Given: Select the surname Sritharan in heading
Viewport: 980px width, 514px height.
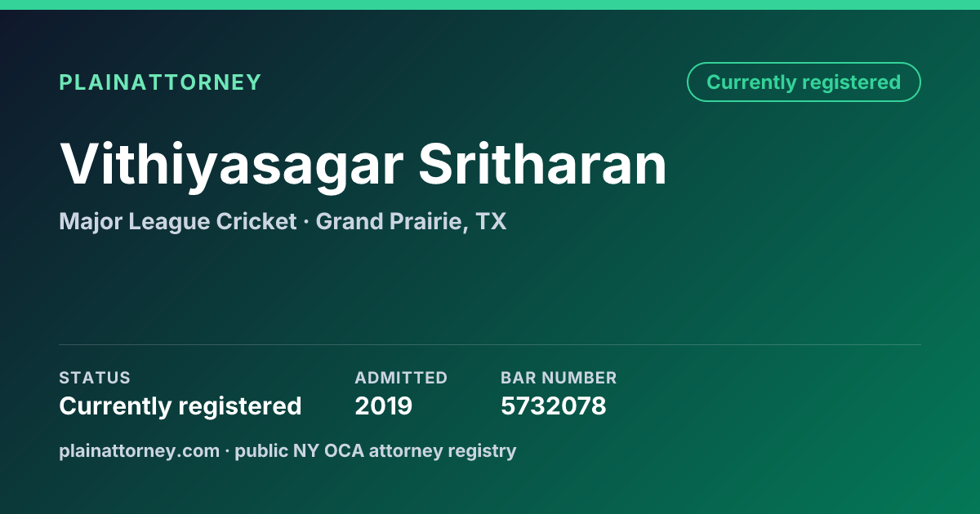Looking at the screenshot, I should tap(543, 164).
